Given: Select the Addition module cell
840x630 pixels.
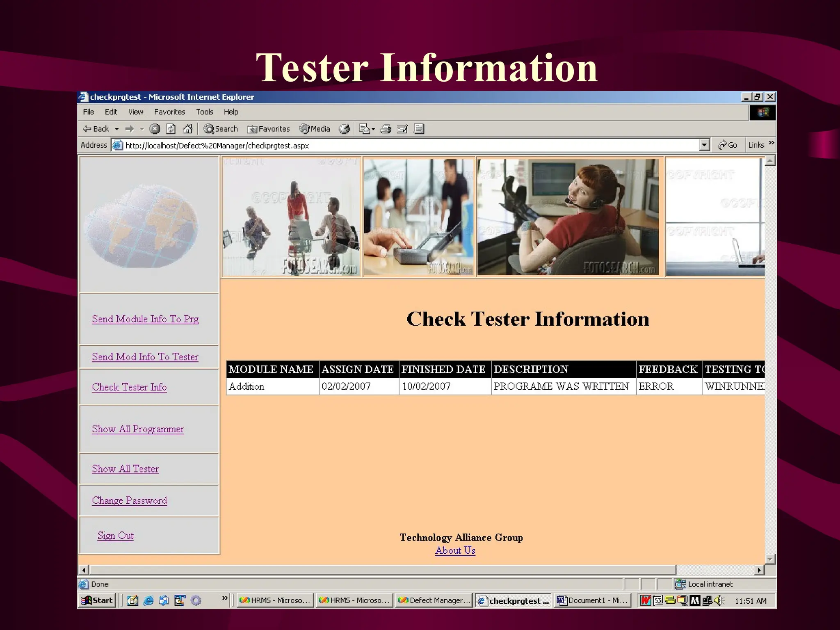Looking at the screenshot, I should click(272, 386).
